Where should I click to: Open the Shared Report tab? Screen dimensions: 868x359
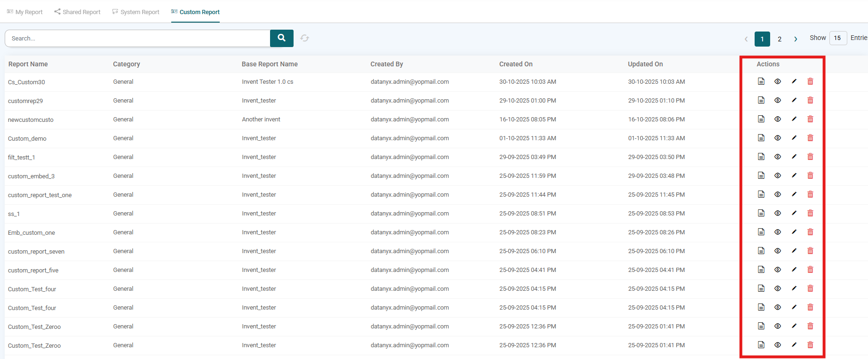click(77, 12)
